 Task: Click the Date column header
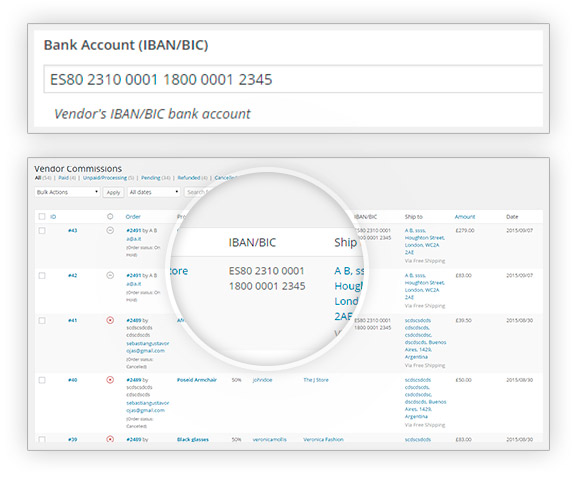(x=512, y=217)
